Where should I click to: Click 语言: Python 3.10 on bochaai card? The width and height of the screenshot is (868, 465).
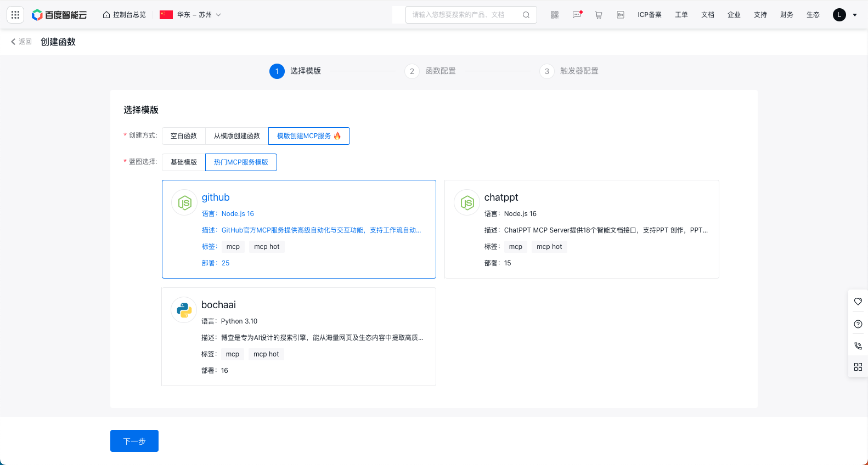click(229, 321)
